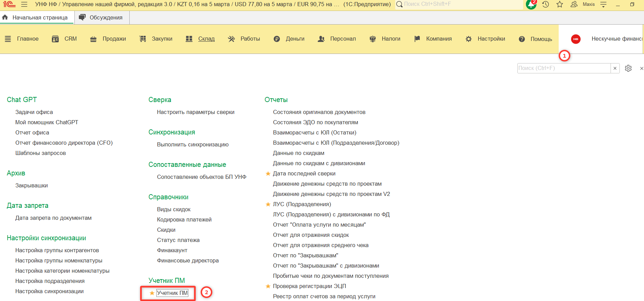This screenshot has height=301, width=644.
Task: Click the Поиск (Ctrl+F) search field
Action: click(x=563, y=68)
